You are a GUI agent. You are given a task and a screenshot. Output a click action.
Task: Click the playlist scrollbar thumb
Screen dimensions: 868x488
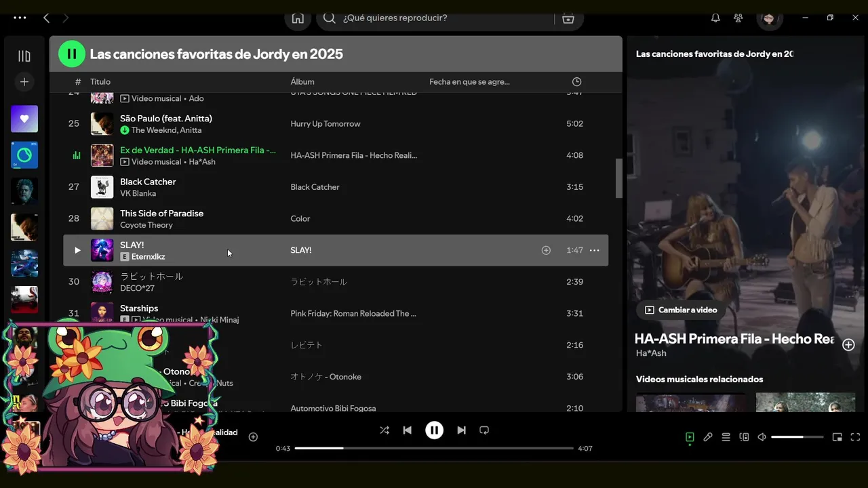pyautogui.click(x=618, y=178)
